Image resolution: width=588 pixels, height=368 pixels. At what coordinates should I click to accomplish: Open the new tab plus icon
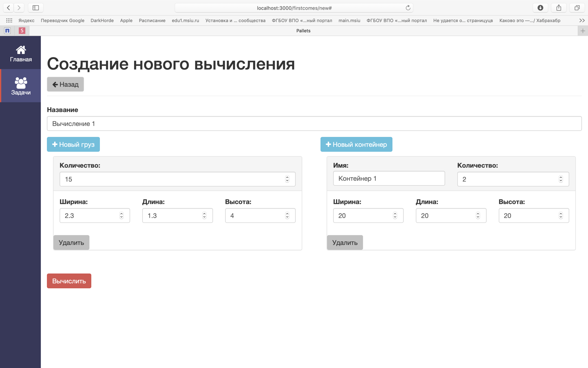click(583, 31)
